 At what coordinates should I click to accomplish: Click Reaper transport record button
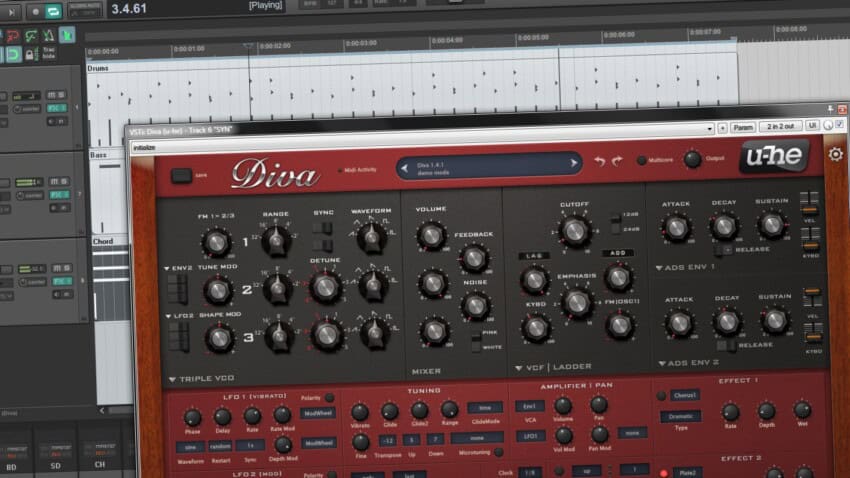36,11
